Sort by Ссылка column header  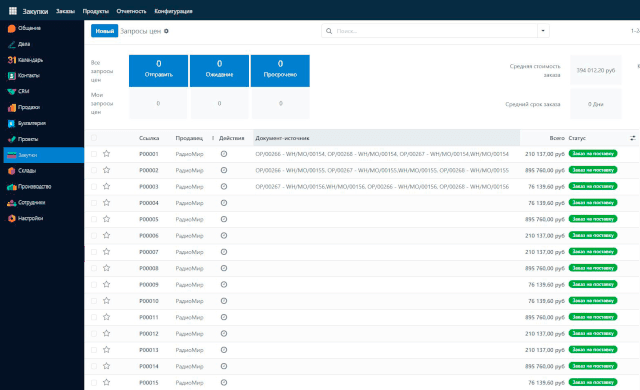(149, 138)
